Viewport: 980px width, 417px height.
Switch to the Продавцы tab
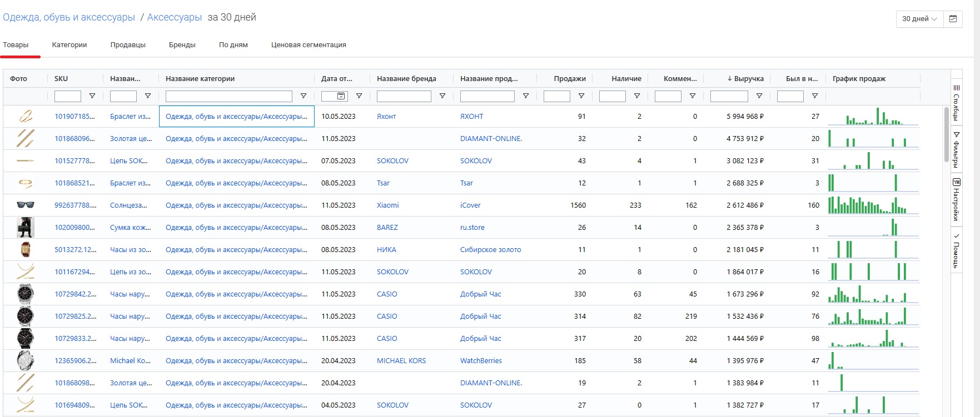[128, 45]
